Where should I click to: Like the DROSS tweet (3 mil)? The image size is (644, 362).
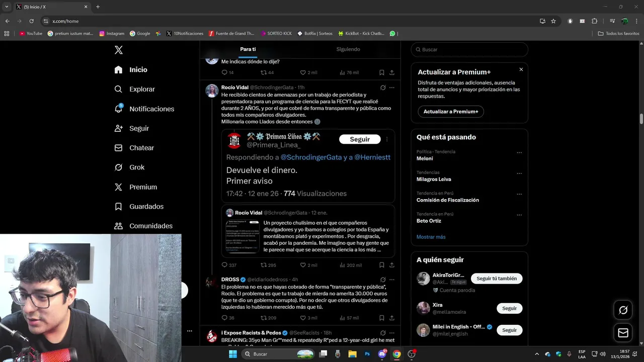coord(308,318)
